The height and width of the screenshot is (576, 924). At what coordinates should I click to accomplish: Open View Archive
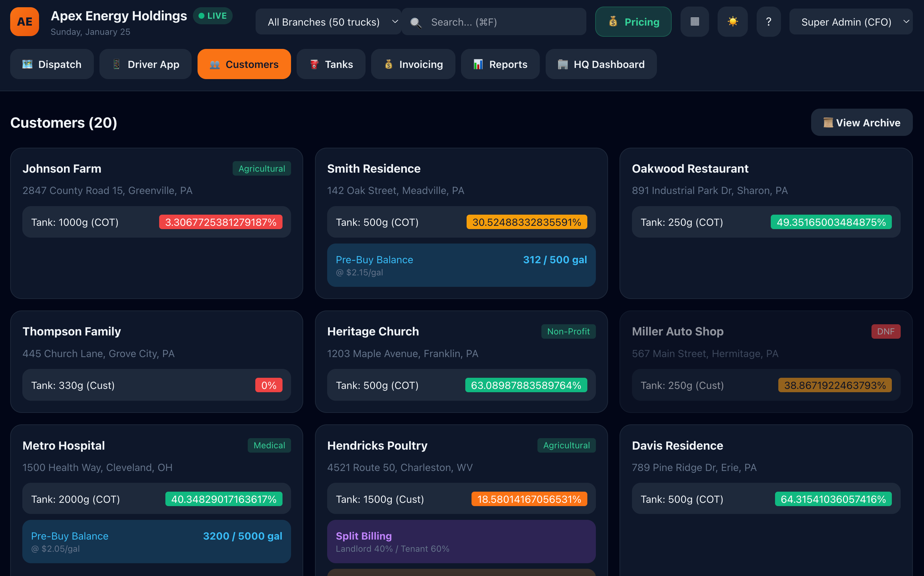pyautogui.click(x=862, y=122)
